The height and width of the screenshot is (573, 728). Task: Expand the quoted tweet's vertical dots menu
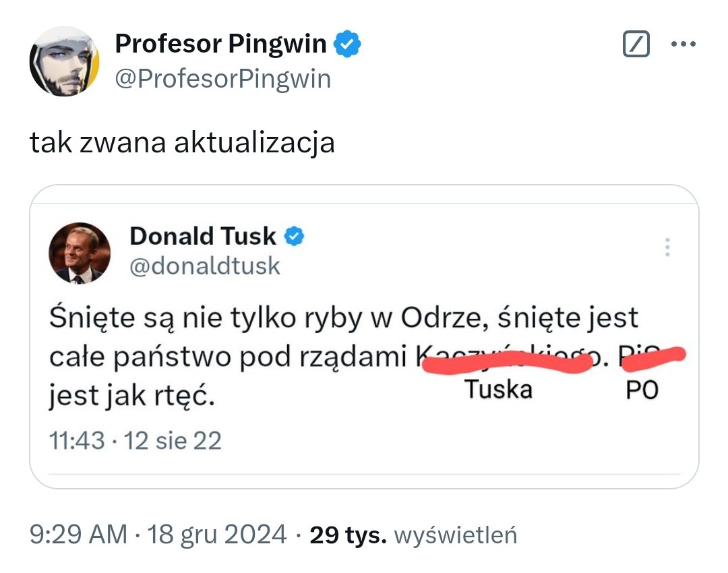pos(667,247)
